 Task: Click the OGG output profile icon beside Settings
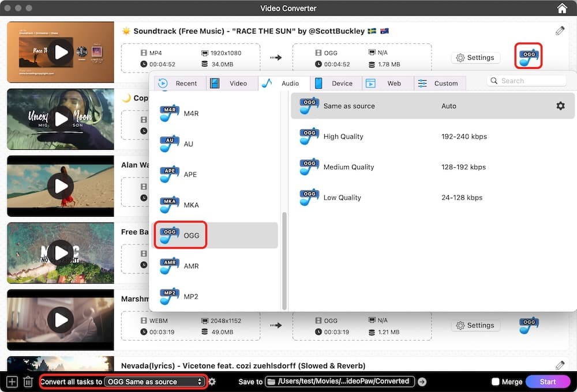[x=528, y=56]
